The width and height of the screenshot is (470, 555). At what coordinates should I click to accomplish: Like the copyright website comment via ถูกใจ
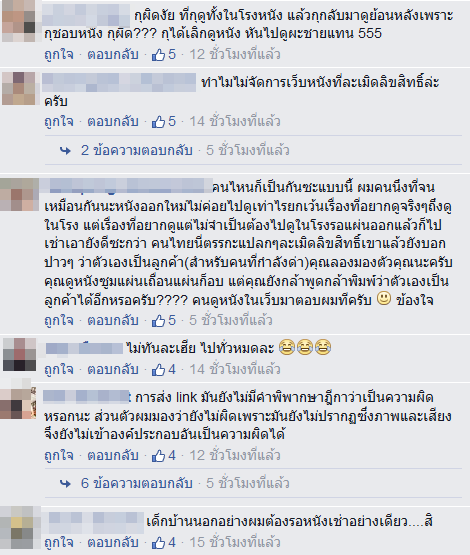(x=59, y=122)
